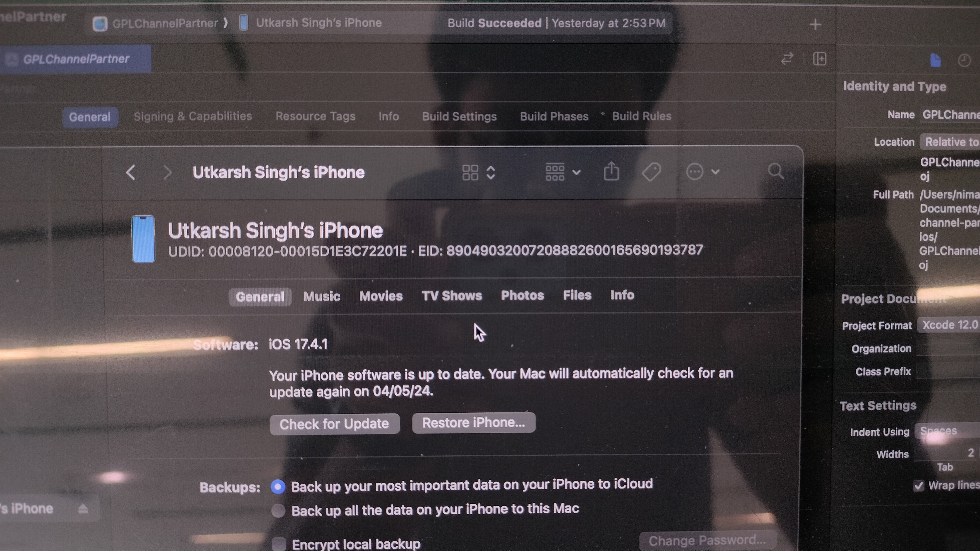Click the Xcode add editor split icon
Viewport: 980px width, 551px height.
pyautogui.click(x=819, y=59)
